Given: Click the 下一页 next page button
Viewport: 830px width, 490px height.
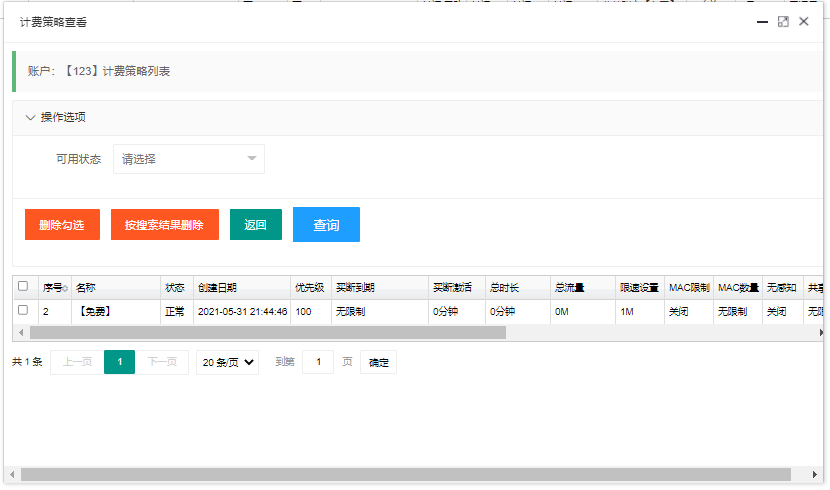Looking at the screenshot, I should 162,362.
